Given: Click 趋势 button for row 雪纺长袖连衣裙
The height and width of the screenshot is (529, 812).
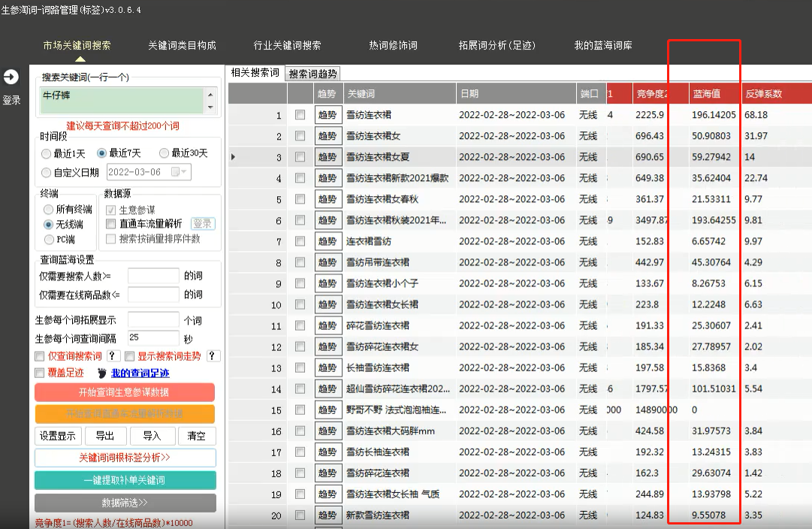Looking at the screenshot, I should (x=328, y=452).
